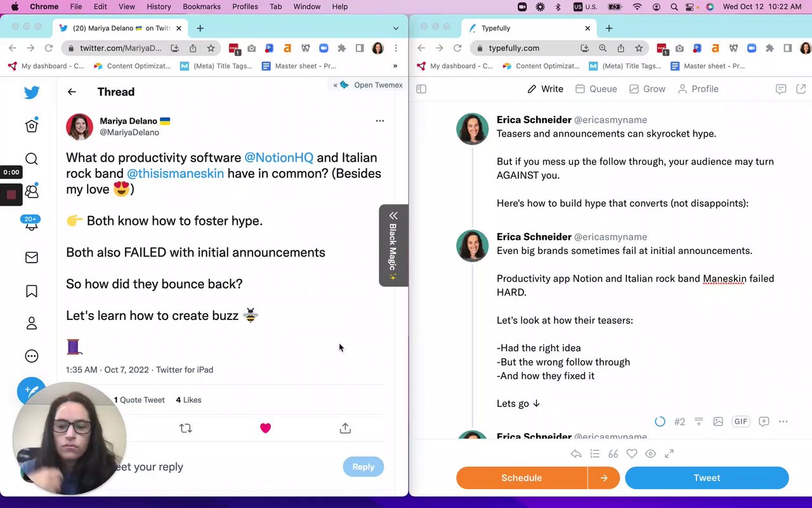
Task: Follow the @thisismaneskin mention link
Action: 175,173
